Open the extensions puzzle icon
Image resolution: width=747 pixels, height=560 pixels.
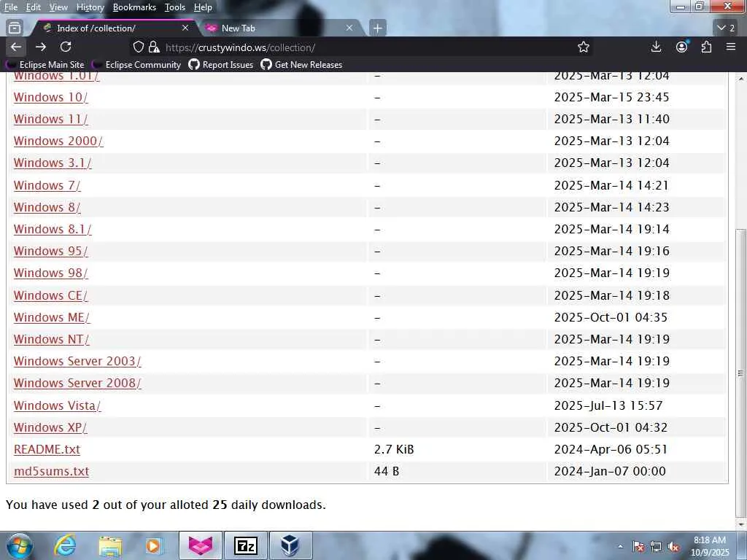(706, 47)
